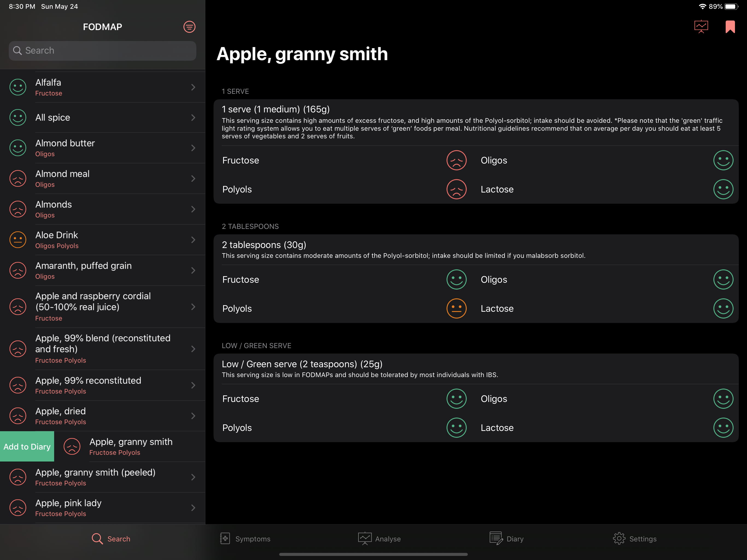Expand the Apple, dried chevron
Viewport: 747px width, 560px height.
point(193,416)
